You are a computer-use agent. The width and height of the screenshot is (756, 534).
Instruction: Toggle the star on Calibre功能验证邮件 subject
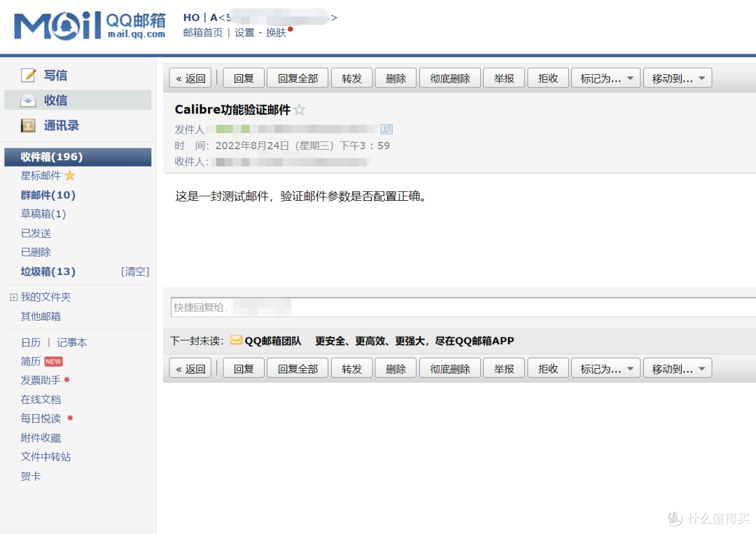click(x=300, y=111)
